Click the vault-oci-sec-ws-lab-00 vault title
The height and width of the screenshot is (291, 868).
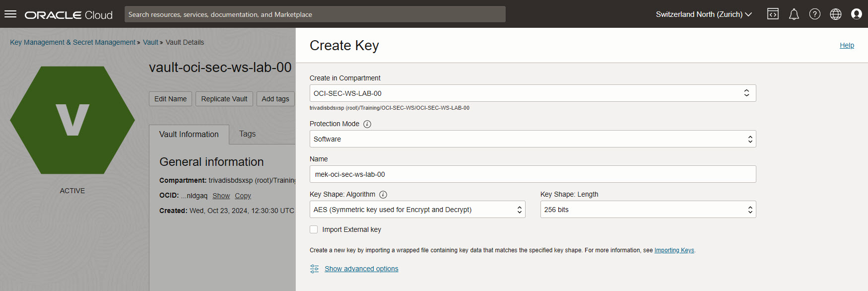pyautogui.click(x=220, y=68)
